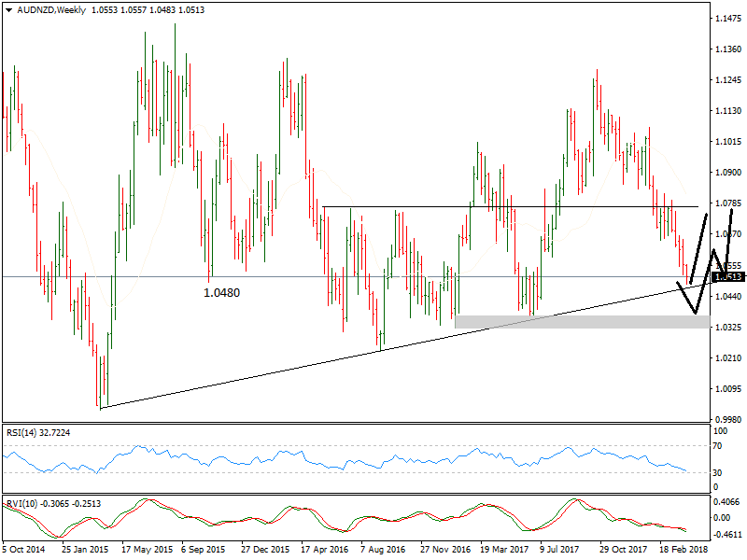Image resolution: width=747 pixels, height=560 pixels.
Task: Click the RSI(14) 32.7224 indicator label
Action: 38,433
